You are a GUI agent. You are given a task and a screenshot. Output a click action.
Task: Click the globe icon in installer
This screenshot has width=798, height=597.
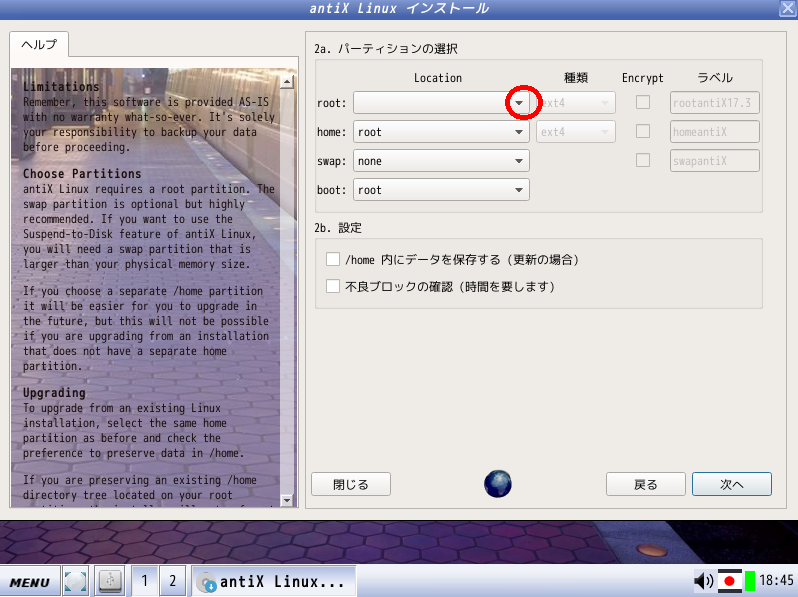(498, 484)
